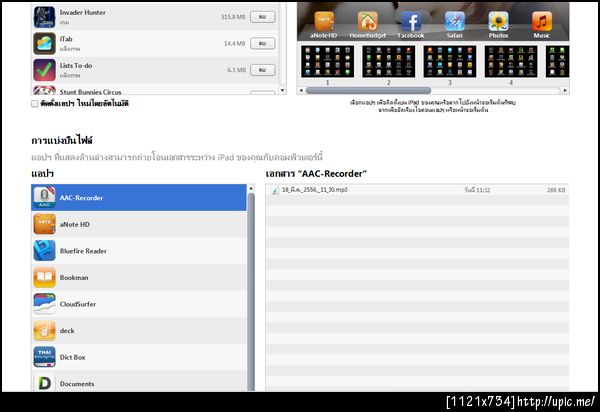The height and width of the screenshot is (412, 600).
Task: Click the file sharing apps vertical scrollbar thumb
Action: tap(251, 292)
